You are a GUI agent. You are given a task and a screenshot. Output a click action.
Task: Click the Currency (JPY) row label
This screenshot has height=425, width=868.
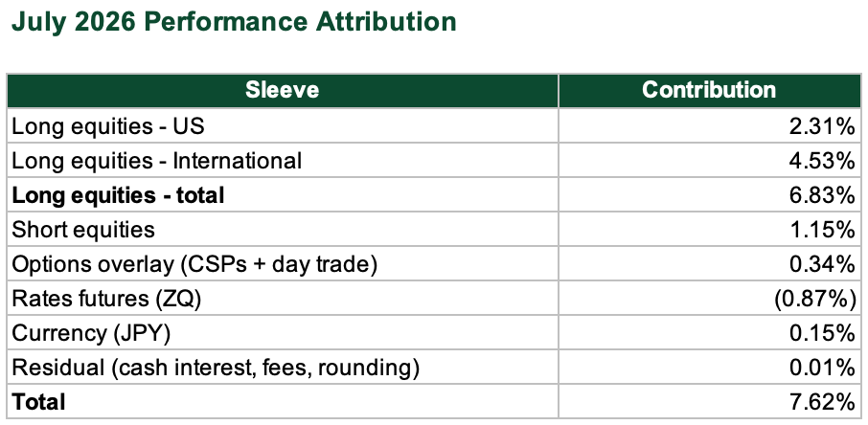pyautogui.click(x=91, y=333)
